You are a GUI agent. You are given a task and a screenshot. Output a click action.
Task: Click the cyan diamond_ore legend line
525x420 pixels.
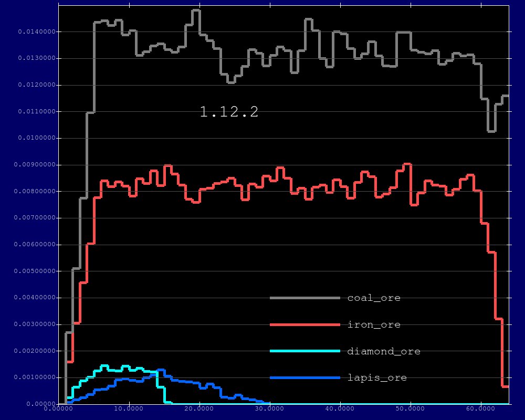[305, 351]
